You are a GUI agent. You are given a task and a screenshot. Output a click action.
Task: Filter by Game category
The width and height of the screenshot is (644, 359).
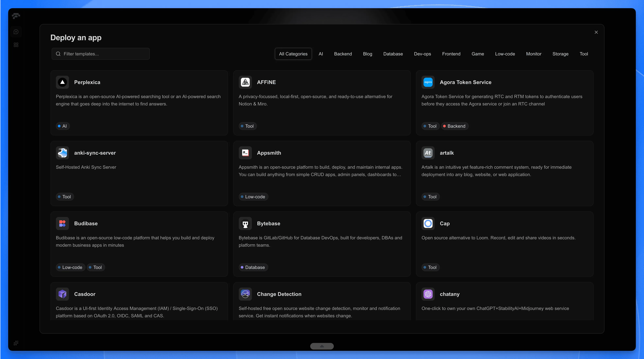[477, 54]
